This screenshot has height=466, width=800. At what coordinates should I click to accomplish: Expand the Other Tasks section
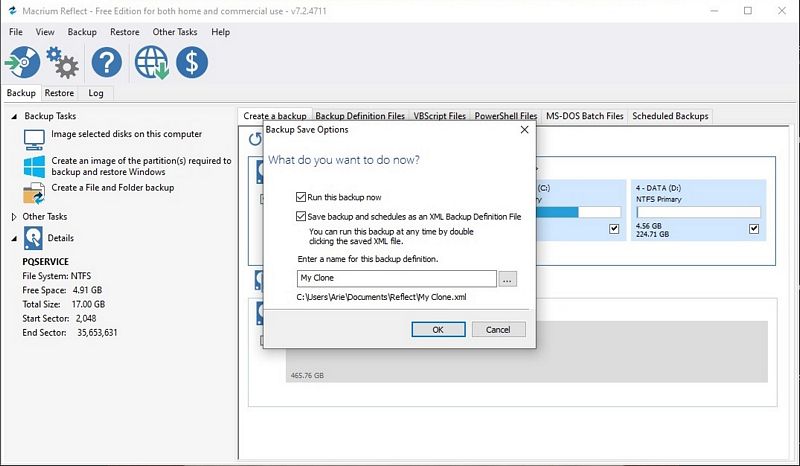point(14,217)
